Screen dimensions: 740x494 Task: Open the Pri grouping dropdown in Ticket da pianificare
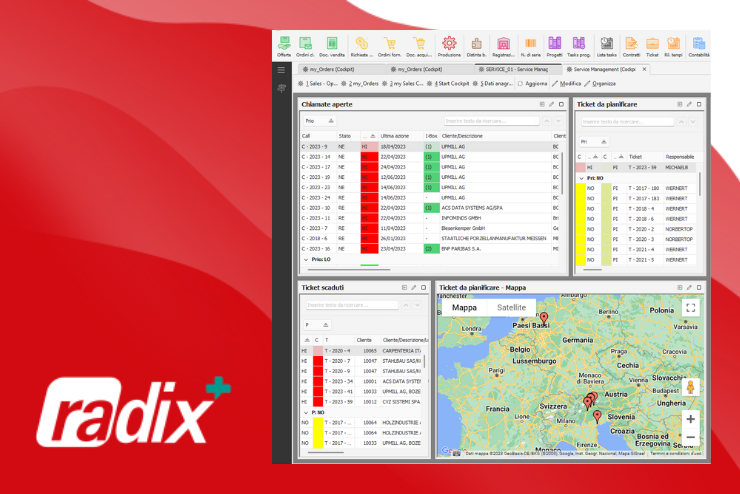[x=594, y=142]
